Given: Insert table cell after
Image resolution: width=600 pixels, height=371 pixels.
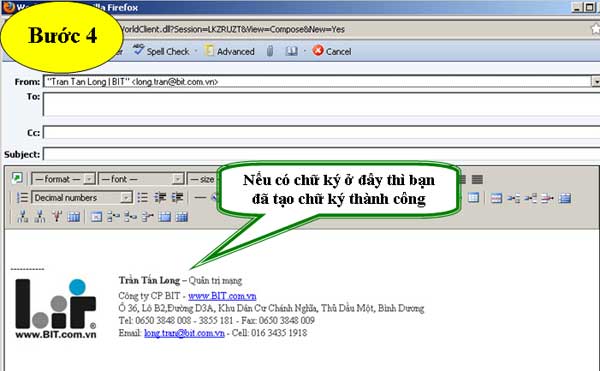Looking at the screenshot, I should pyautogui.click(x=130, y=217).
